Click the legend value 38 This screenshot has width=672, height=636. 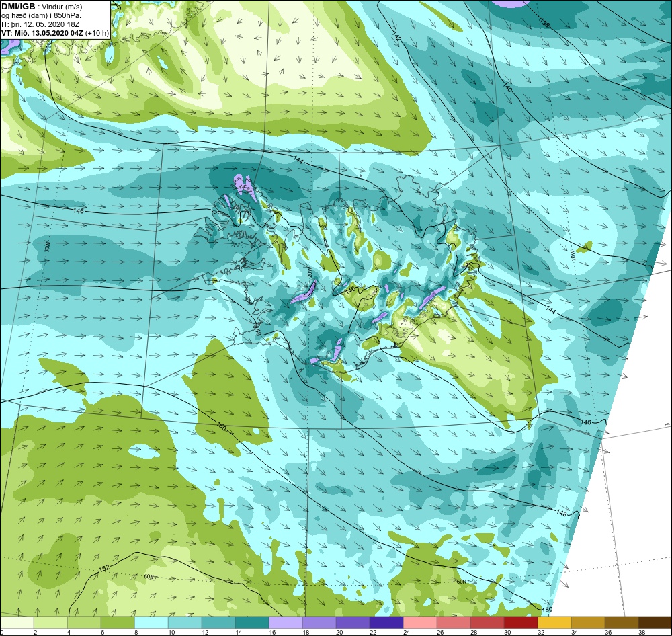[x=642, y=632]
